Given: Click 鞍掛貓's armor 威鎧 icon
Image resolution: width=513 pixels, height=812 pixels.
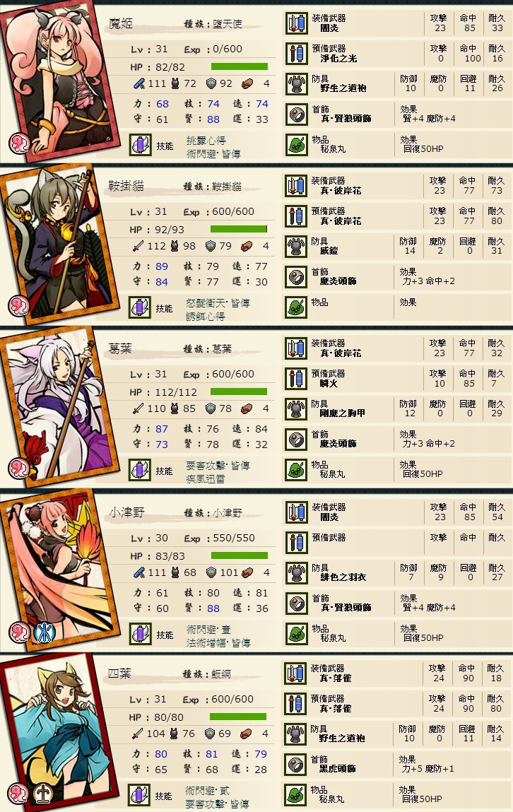Looking at the screenshot, I should [296, 247].
